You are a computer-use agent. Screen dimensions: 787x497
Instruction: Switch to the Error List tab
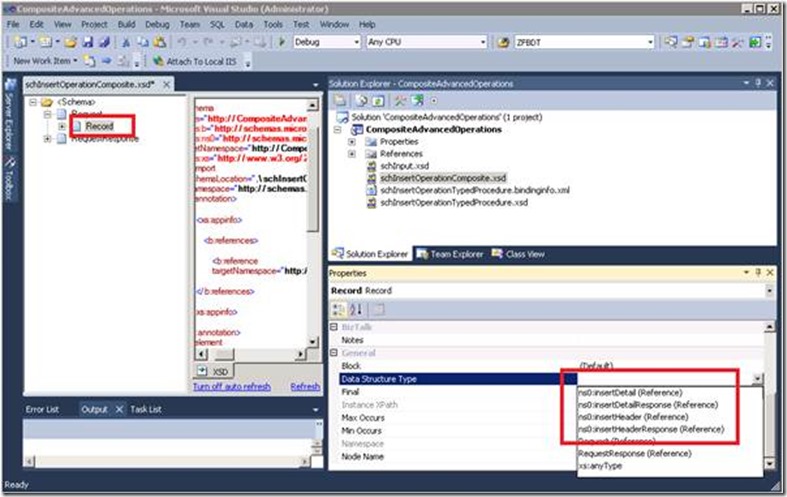(x=42, y=410)
